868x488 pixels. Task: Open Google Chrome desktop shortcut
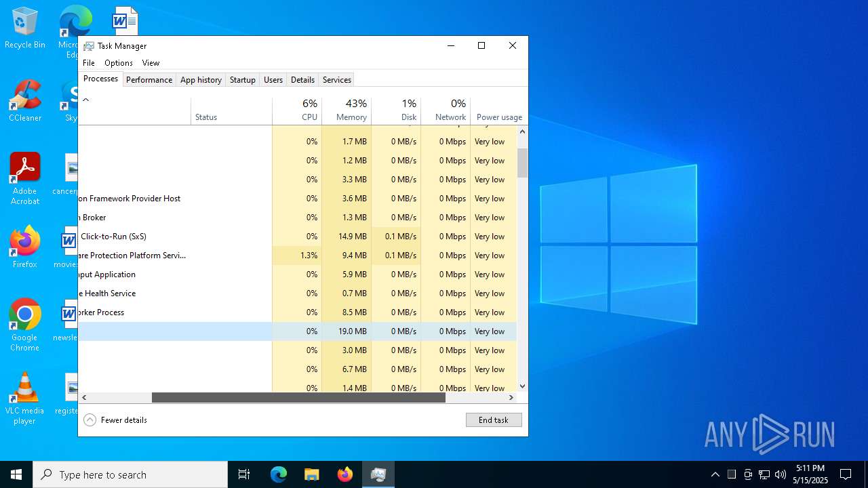pyautogui.click(x=25, y=325)
